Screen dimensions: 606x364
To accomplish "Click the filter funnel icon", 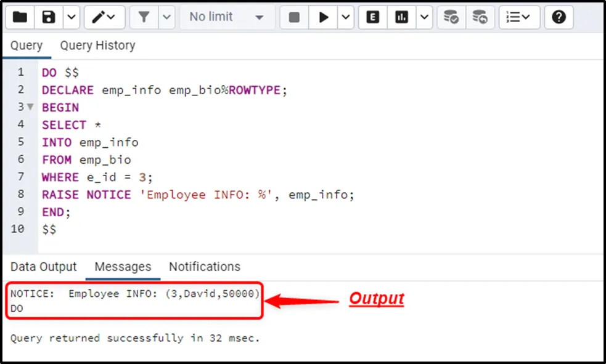I will tap(144, 17).
